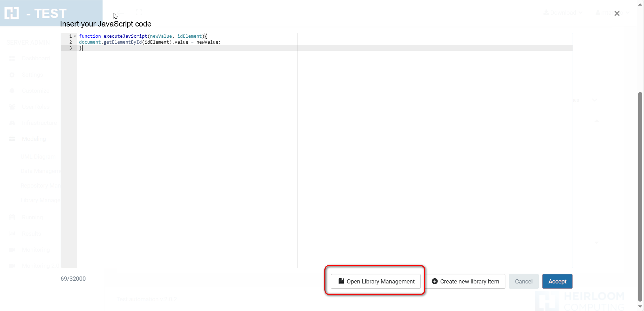Click the Open Library Management button

(x=376, y=281)
